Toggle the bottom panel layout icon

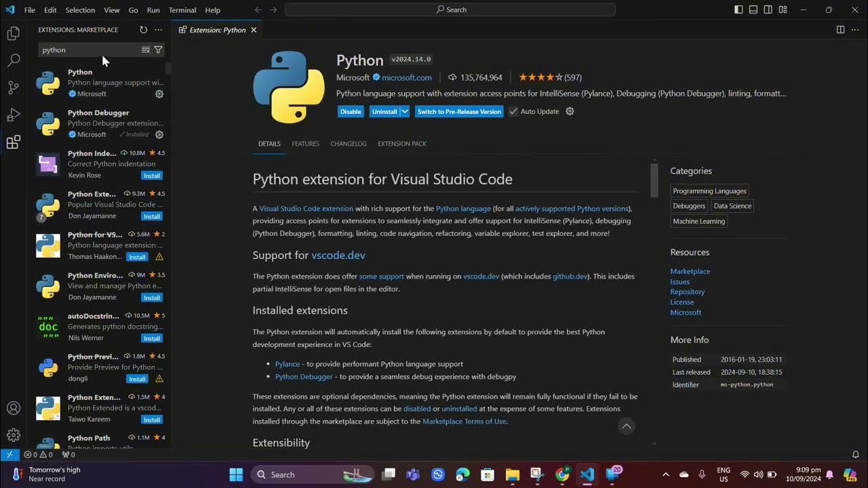tap(753, 9)
